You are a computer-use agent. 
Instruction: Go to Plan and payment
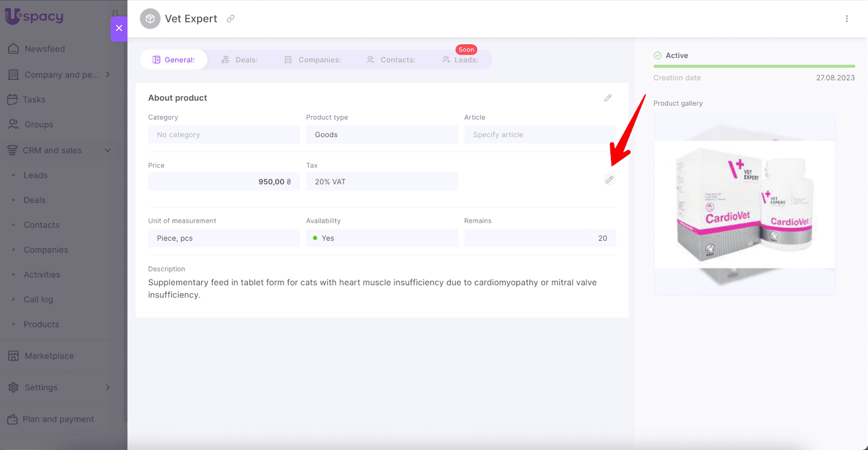[x=58, y=419]
